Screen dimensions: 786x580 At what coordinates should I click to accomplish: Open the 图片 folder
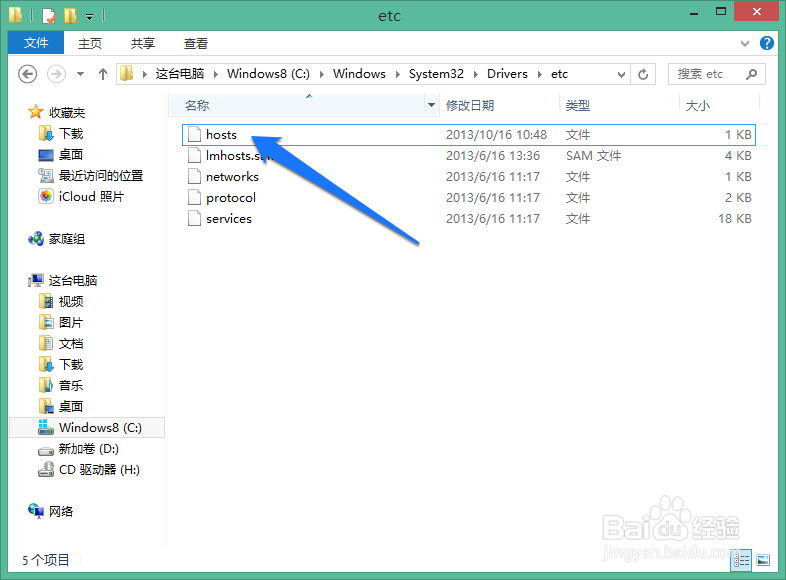[61, 322]
